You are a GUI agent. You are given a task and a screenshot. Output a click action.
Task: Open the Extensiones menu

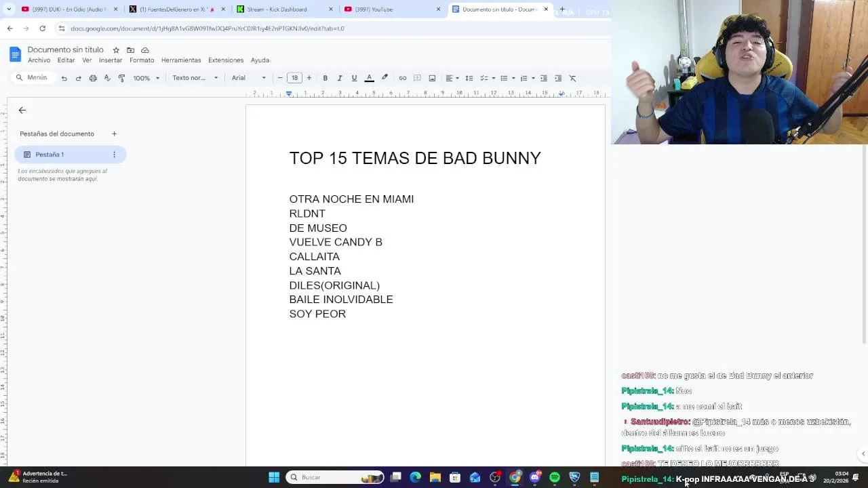(226, 60)
